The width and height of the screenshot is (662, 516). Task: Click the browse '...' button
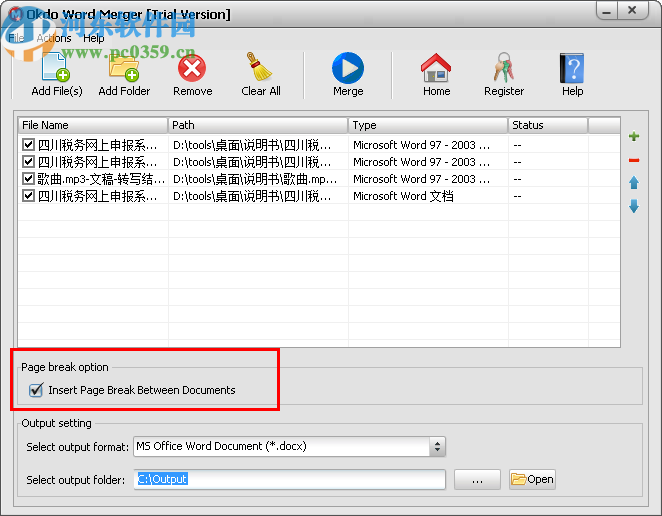click(x=477, y=480)
